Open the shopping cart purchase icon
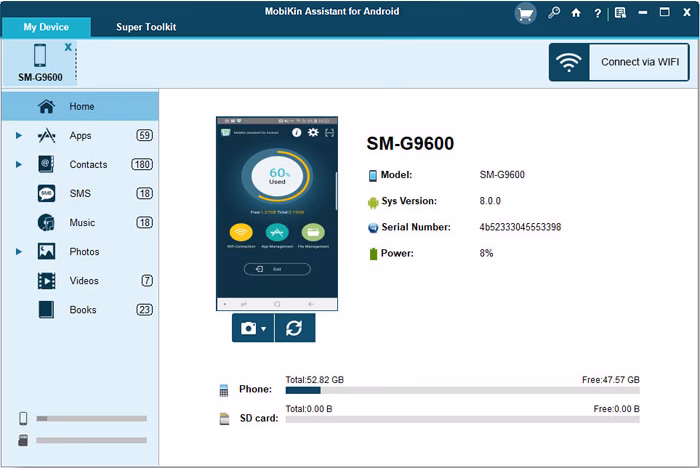The image size is (700, 468). pyautogui.click(x=525, y=14)
